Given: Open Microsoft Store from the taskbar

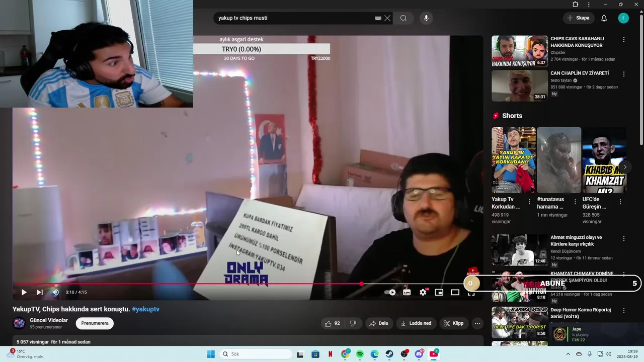Looking at the screenshot, I should (315, 354).
